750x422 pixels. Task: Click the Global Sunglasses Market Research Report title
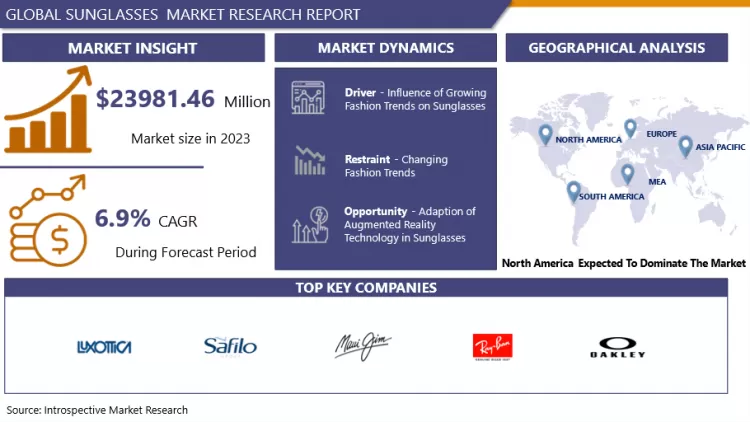183,14
